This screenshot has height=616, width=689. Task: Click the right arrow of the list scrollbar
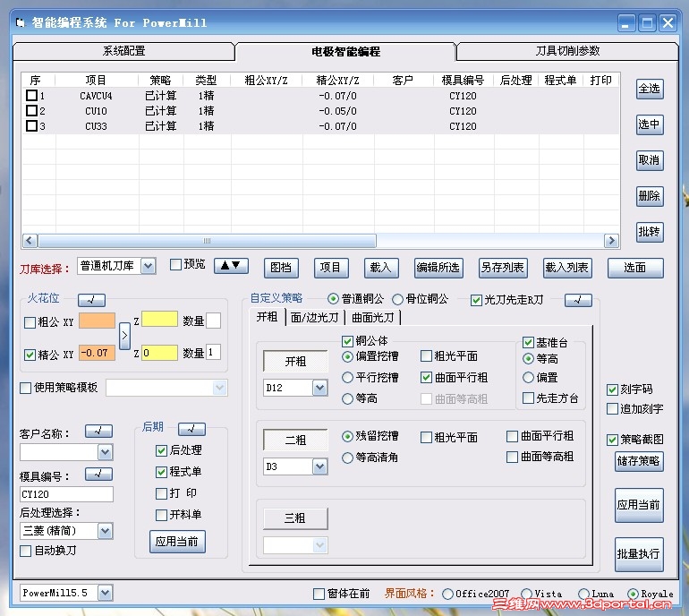pyautogui.click(x=611, y=241)
